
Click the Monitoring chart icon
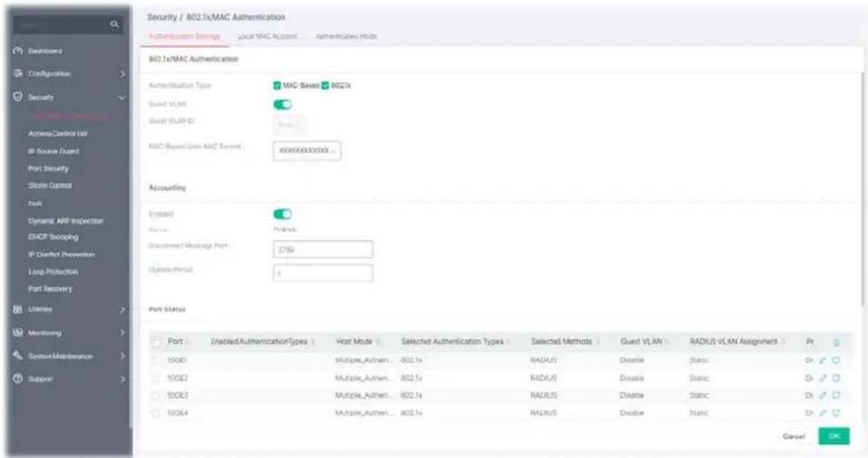pyautogui.click(x=18, y=333)
